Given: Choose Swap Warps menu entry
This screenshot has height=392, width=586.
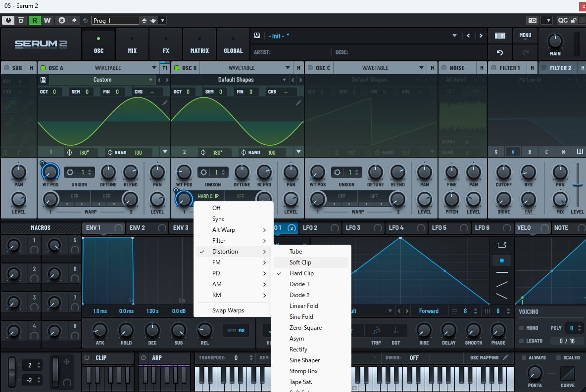Looking at the screenshot, I should click(234, 310).
